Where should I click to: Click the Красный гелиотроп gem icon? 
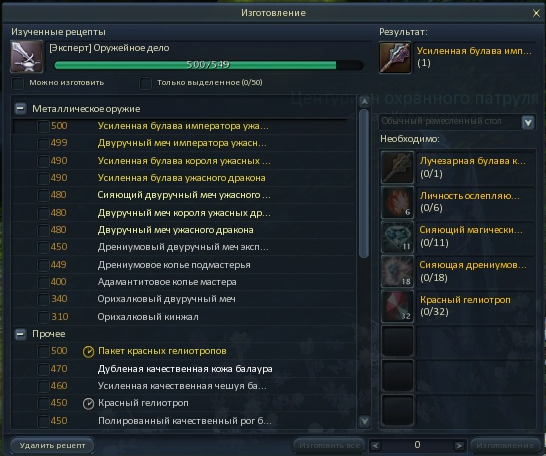pyautogui.click(x=397, y=306)
